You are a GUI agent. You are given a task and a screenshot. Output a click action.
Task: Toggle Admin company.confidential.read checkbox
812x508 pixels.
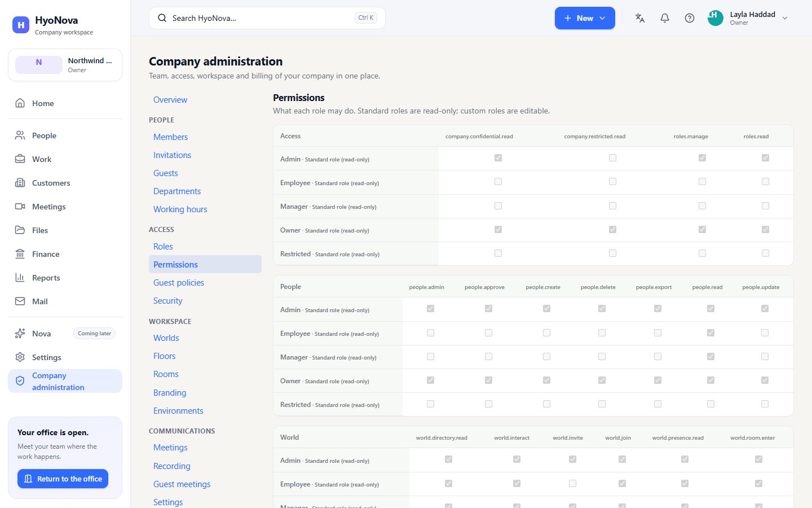pyautogui.click(x=498, y=158)
